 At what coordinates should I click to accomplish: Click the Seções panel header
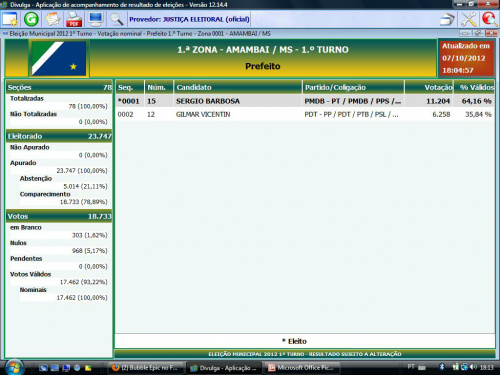59,87
